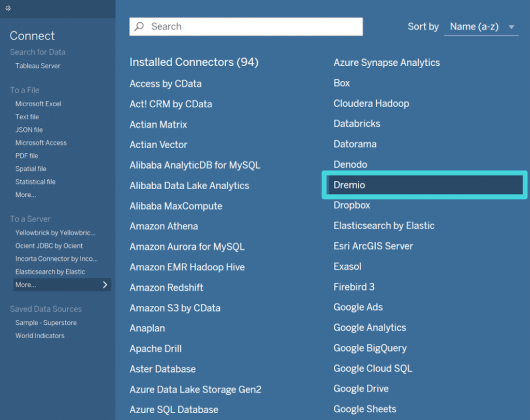The image size is (530, 420).
Task: Click the Tableau logo icon
Action: click(x=8, y=8)
